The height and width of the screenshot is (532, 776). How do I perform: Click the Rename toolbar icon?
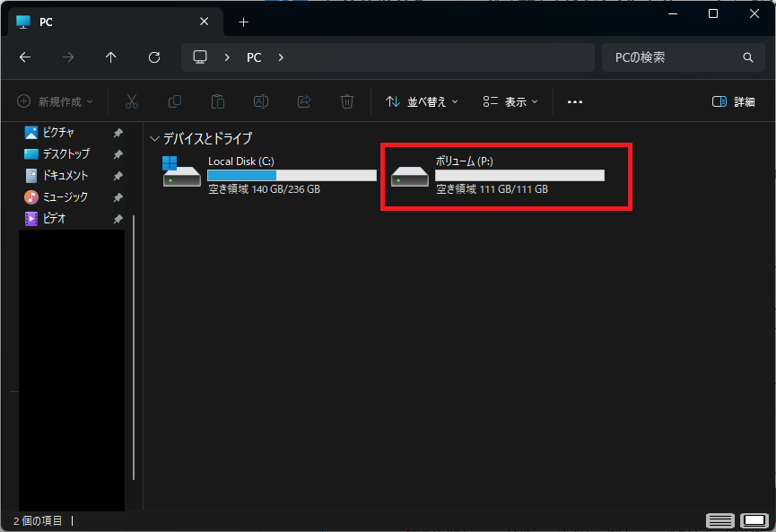261,101
